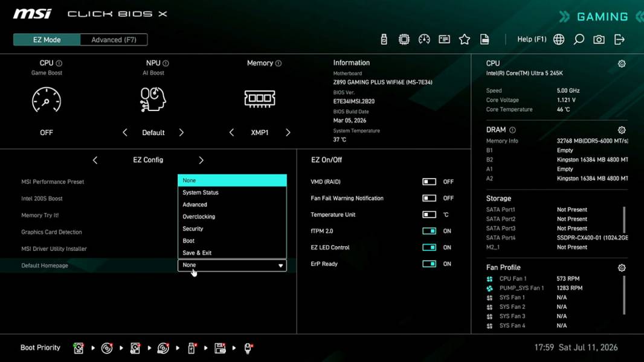Click the Fan Profile list scrollbar
This screenshot has height=362, width=644.
point(624,295)
